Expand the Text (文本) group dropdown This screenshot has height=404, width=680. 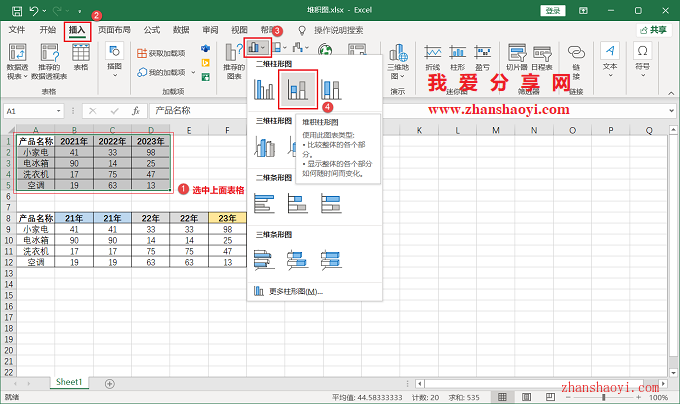610,60
